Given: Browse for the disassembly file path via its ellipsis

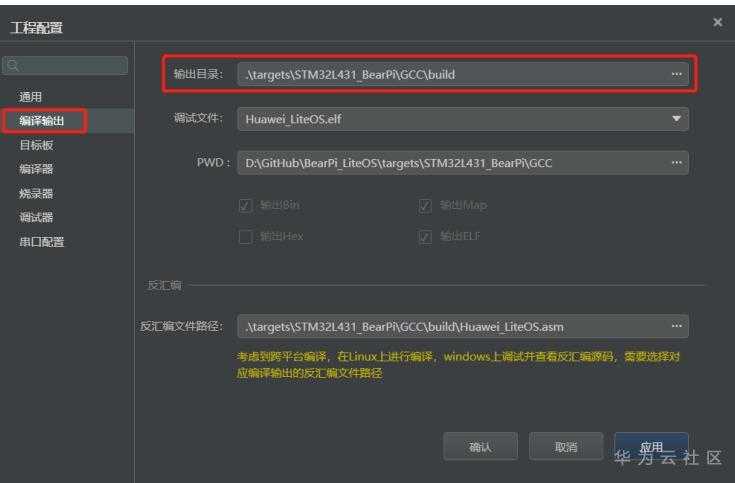Looking at the screenshot, I should 676,326.
